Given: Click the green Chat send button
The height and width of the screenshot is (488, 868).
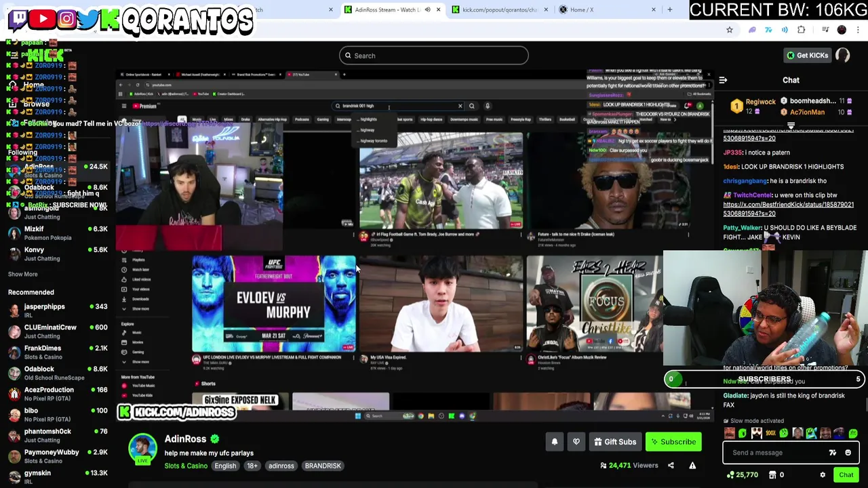Looking at the screenshot, I should (846, 475).
